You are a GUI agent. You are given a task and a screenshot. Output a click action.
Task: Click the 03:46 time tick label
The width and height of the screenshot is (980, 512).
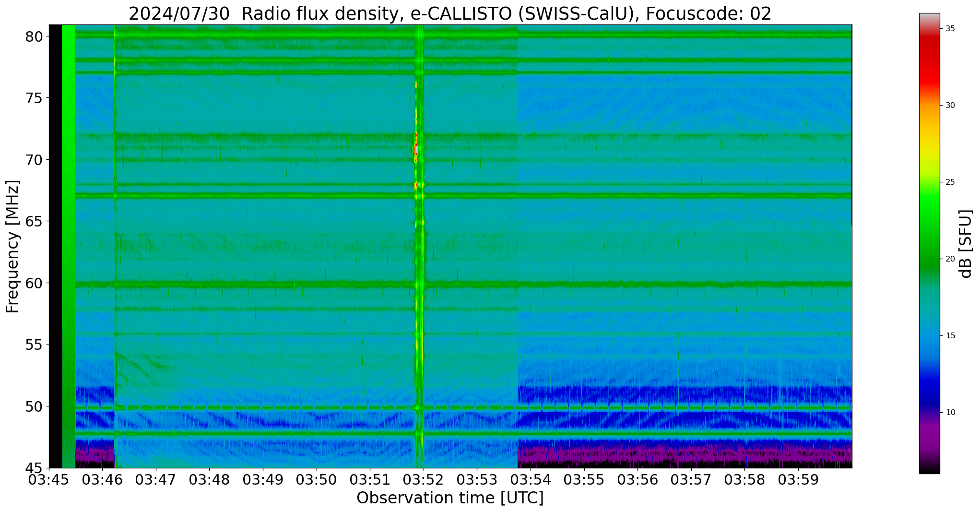click(102, 480)
